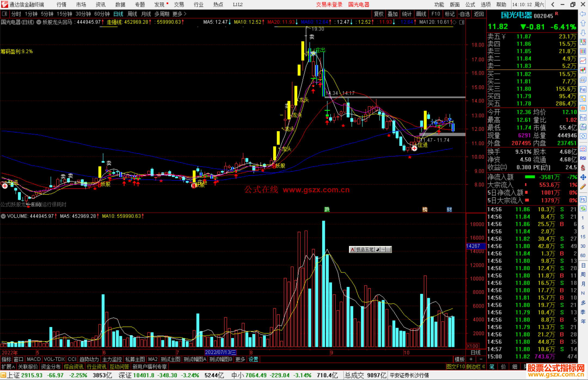Expand the 扩展 panel at bottom left
Image resolution: width=588 pixels, height=380 pixels.
click(x=8, y=367)
